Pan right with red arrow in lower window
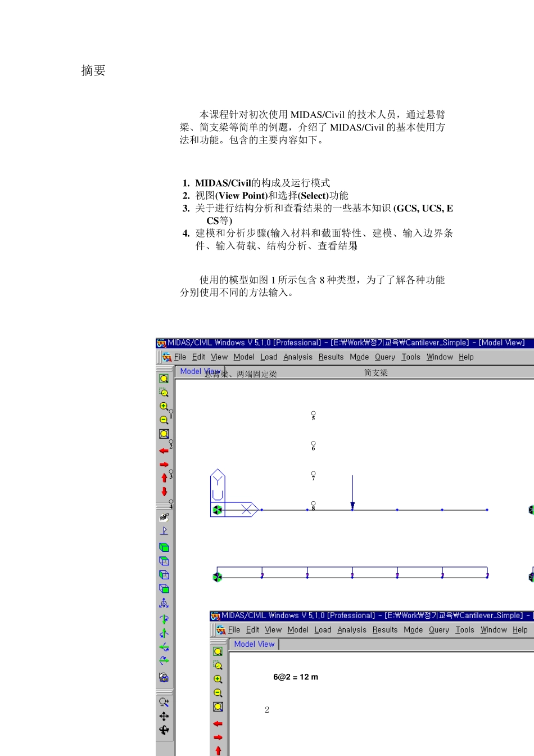The width and height of the screenshot is (534, 756). pos(218,737)
